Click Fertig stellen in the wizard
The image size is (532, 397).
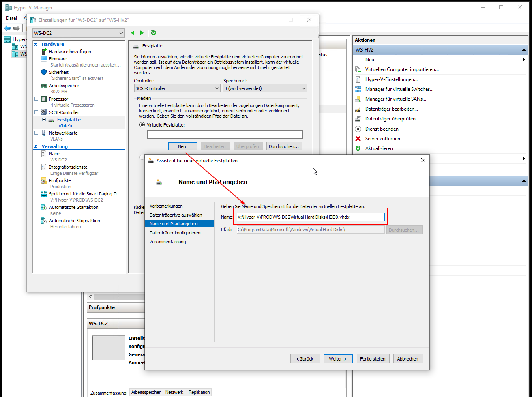[373, 359]
